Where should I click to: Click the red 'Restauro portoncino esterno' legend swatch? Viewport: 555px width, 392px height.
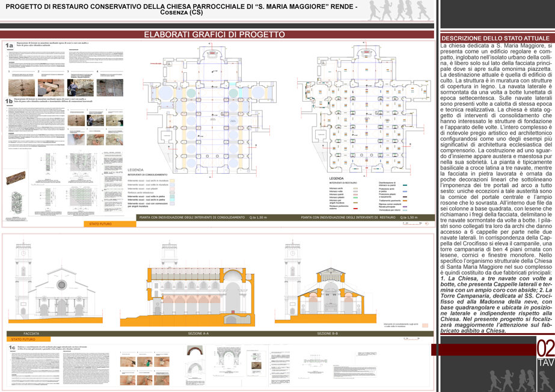tap(355, 209)
